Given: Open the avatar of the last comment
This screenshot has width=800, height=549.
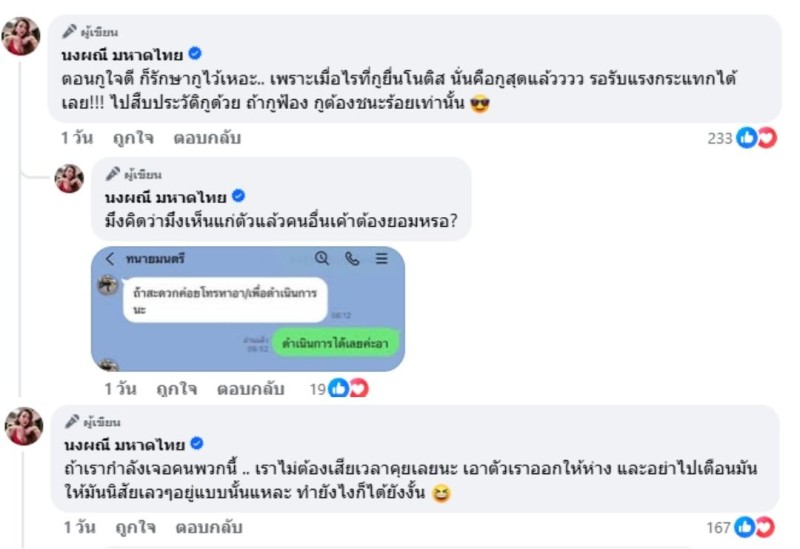Looking at the screenshot, I should pyautogui.click(x=22, y=426).
